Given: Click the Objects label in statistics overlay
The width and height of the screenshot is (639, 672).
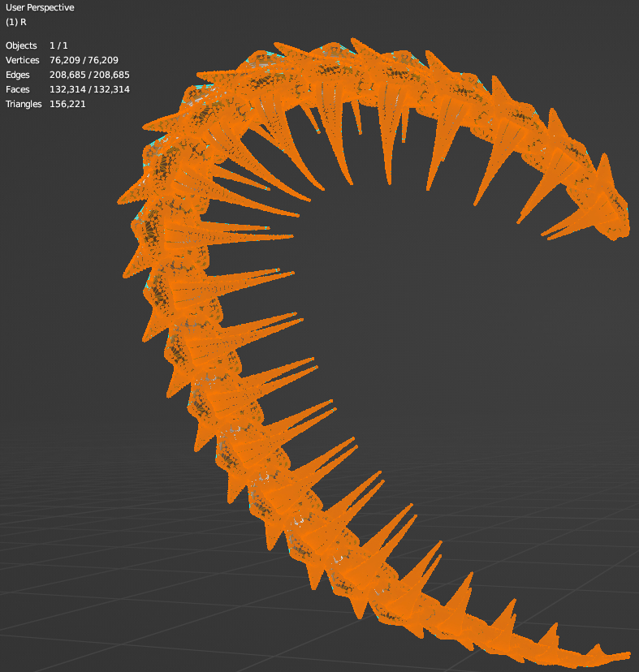Looking at the screenshot, I should pyautogui.click(x=21, y=46).
